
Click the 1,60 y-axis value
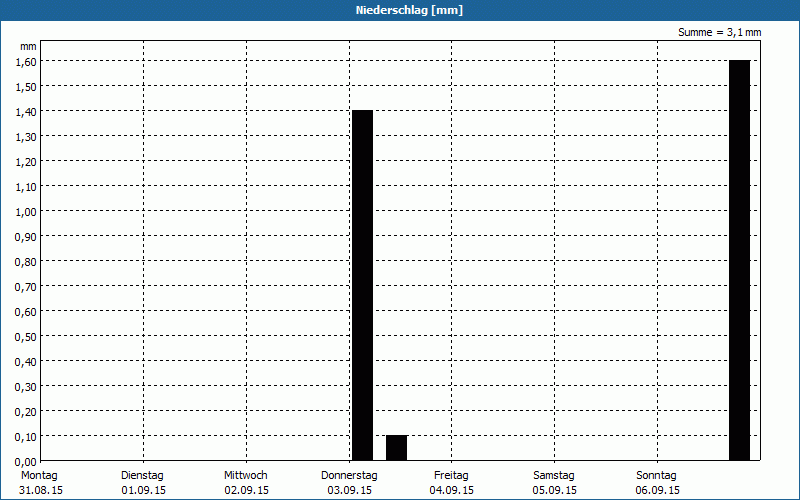(26, 62)
